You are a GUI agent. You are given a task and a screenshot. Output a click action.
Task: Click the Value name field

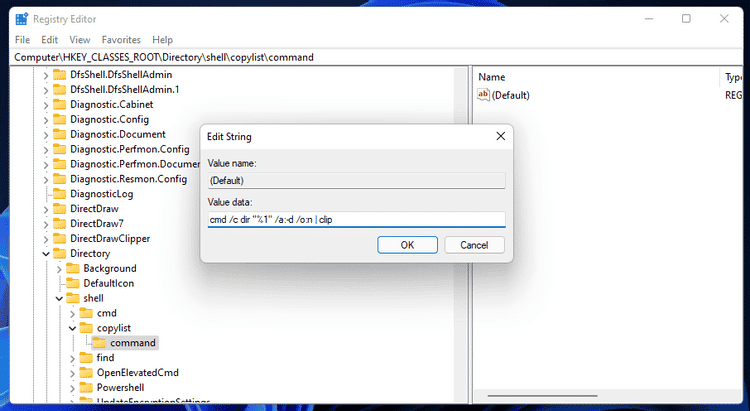[356, 180]
